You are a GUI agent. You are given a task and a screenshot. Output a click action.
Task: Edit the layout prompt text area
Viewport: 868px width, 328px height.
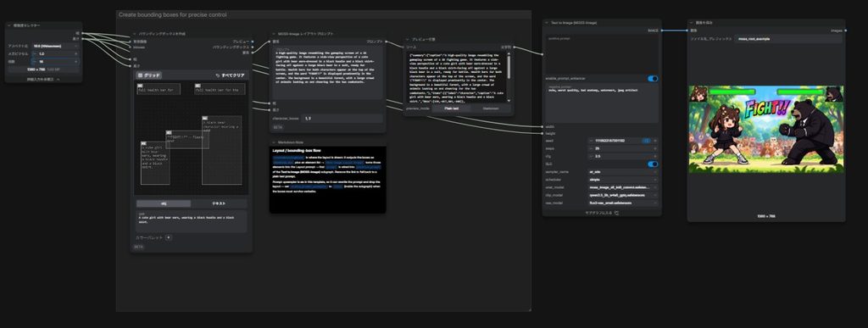[328, 72]
